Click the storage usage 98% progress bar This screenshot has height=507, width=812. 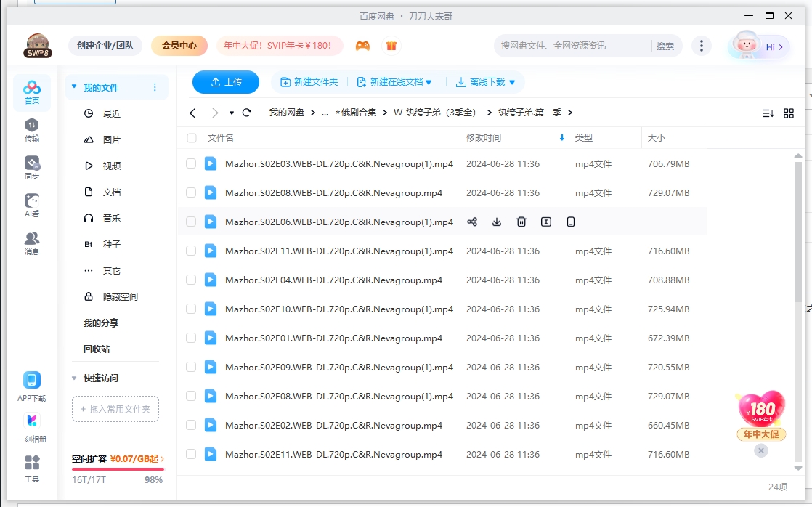(118, 469)
